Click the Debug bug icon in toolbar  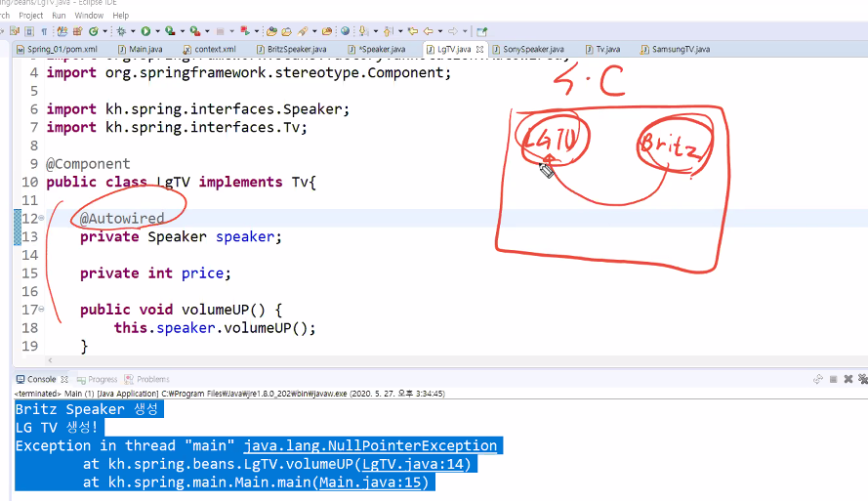[x=121, y=31]
